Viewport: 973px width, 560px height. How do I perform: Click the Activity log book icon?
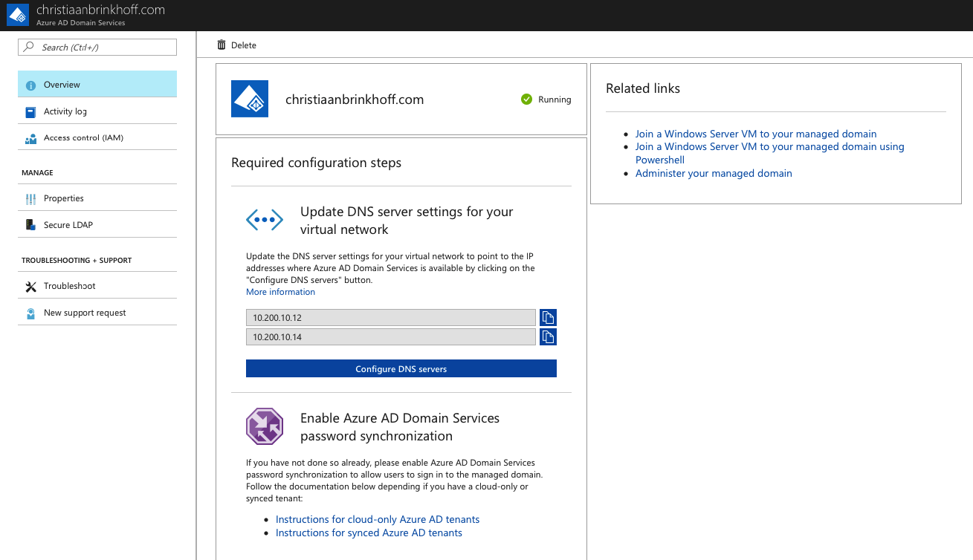[x=30, y=112]
